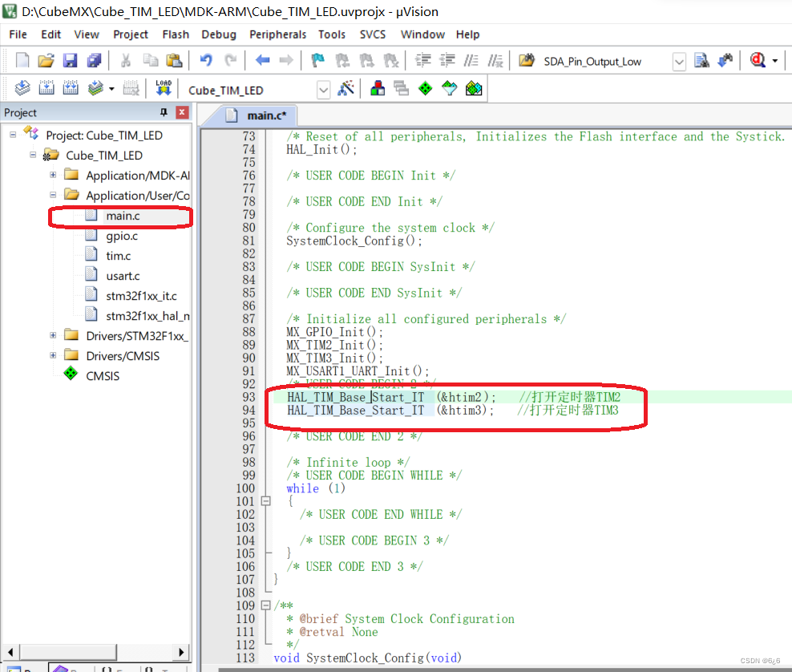Select tim.c in the project tree
The image size is (792, 672).
118,256
